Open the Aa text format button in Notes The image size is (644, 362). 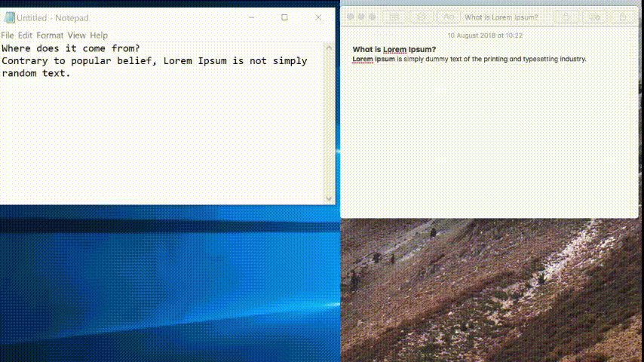449,17
